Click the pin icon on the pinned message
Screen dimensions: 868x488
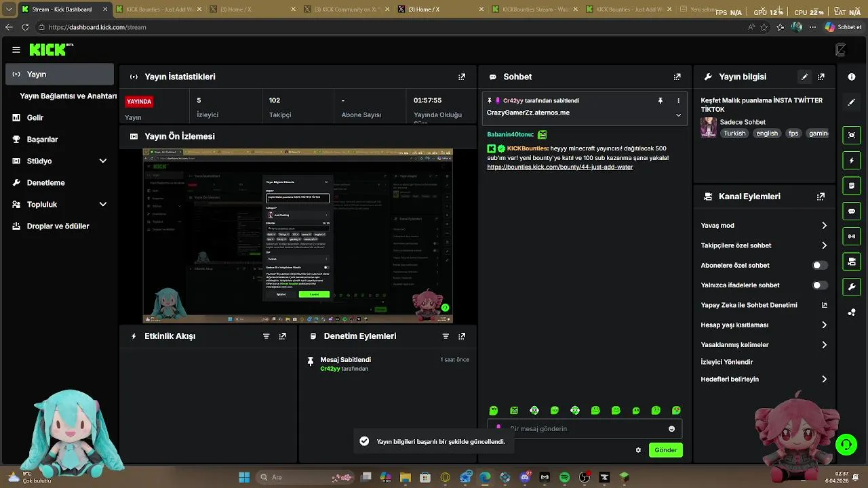click(660, 101)
